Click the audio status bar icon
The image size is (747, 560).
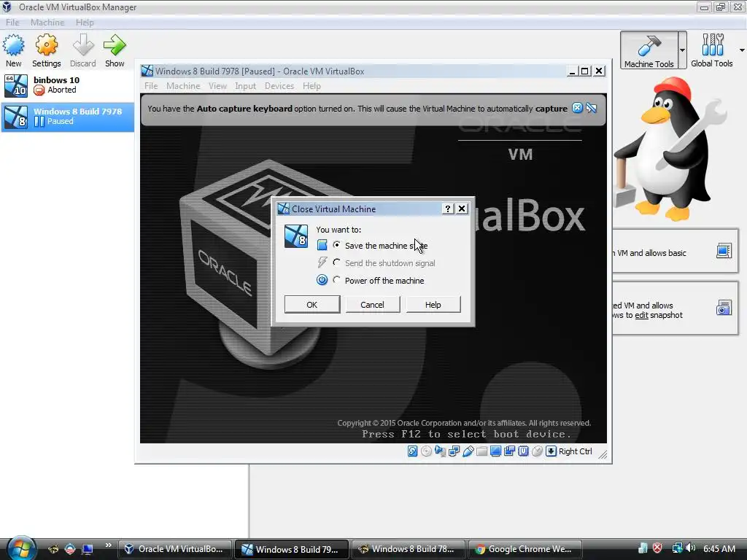(x=440, y=451)
